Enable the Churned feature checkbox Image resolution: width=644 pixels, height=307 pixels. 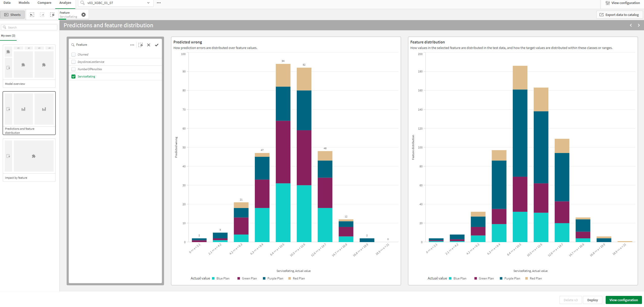(73, 54)
